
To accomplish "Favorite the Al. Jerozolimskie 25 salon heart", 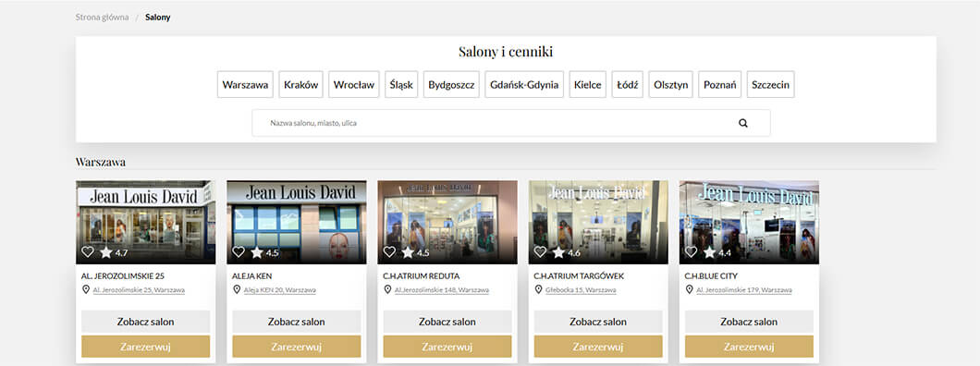I will (88, 251).
